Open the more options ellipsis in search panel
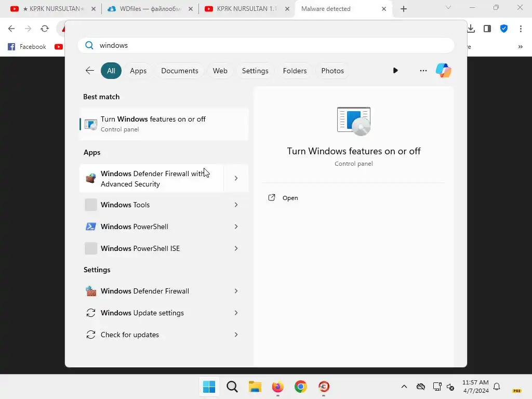 [423, 71]
